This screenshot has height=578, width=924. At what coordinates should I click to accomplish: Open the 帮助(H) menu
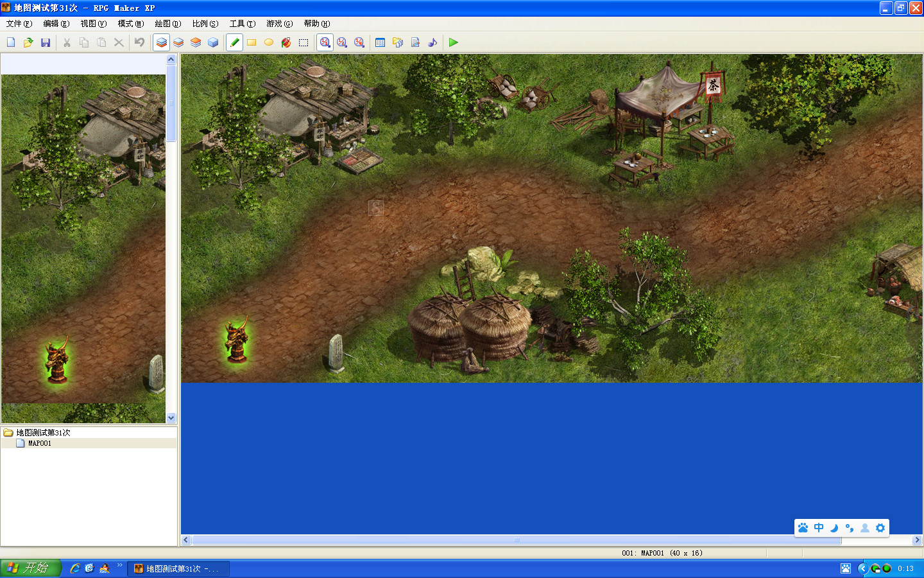click(x=317, y=24)
